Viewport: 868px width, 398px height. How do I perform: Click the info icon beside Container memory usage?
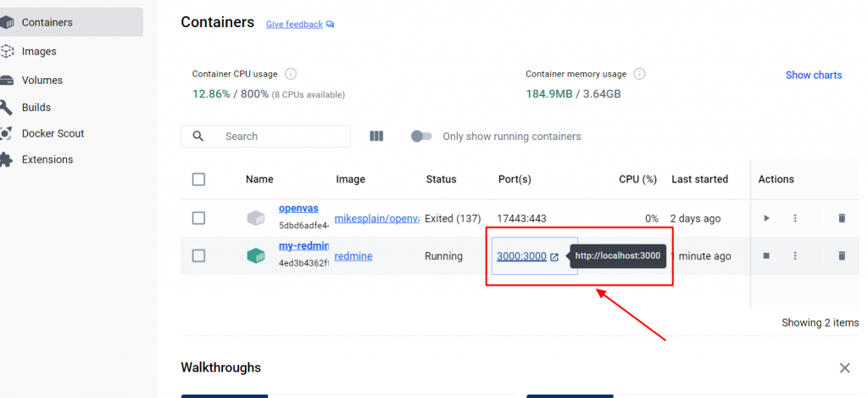click(639, 74)
